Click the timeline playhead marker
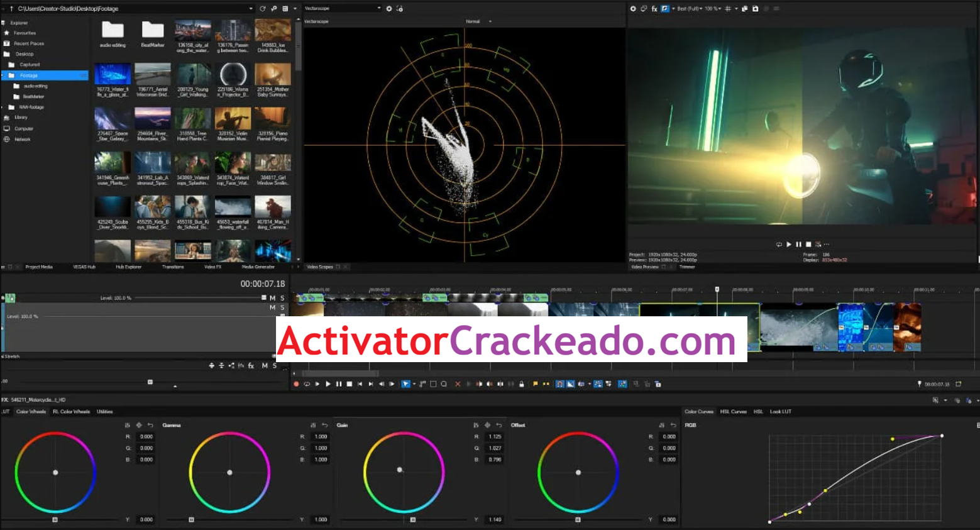This screenshot has height=530, width=980. tap(717, 290)
